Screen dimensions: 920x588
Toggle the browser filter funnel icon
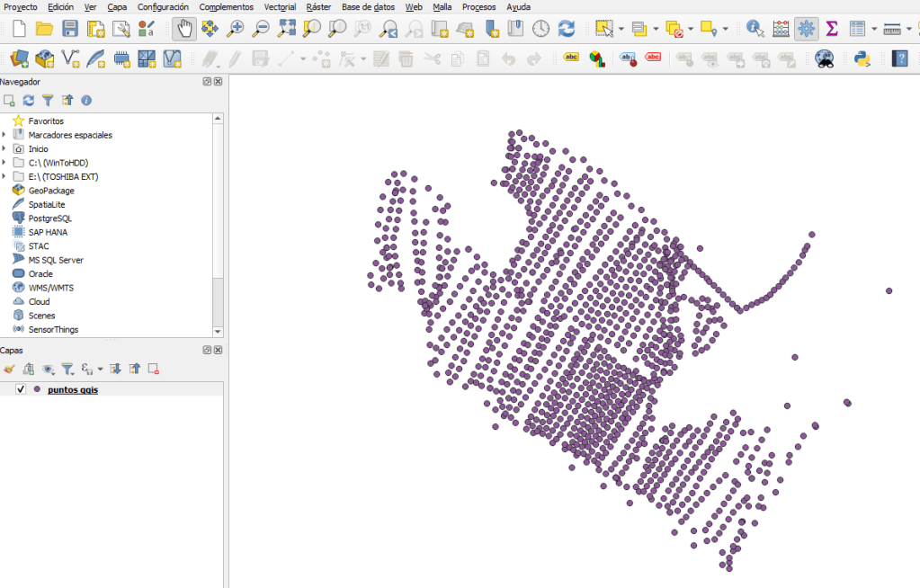pos(48,101)
